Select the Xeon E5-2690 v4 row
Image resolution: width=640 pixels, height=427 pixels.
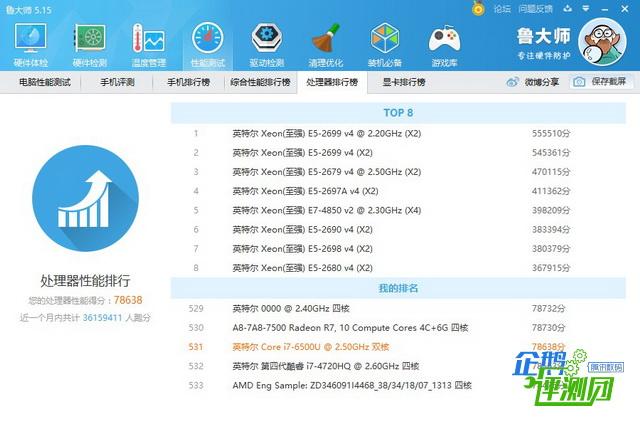398,229
